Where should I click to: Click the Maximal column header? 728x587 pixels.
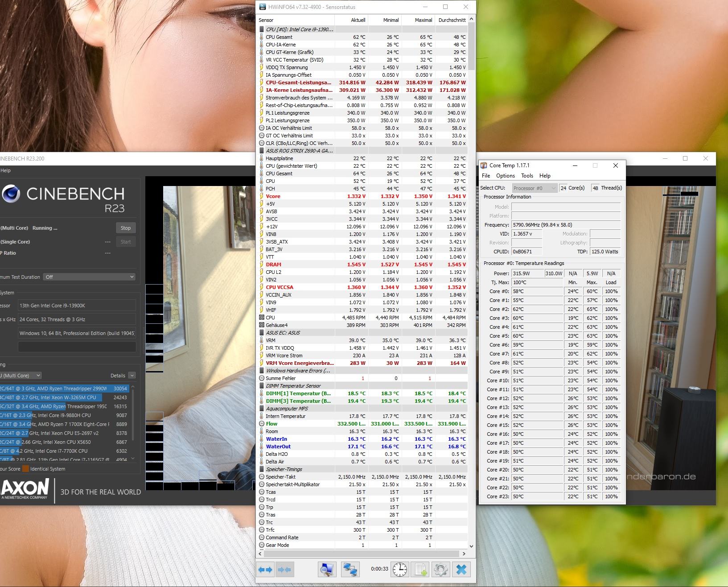click(418, 20)
